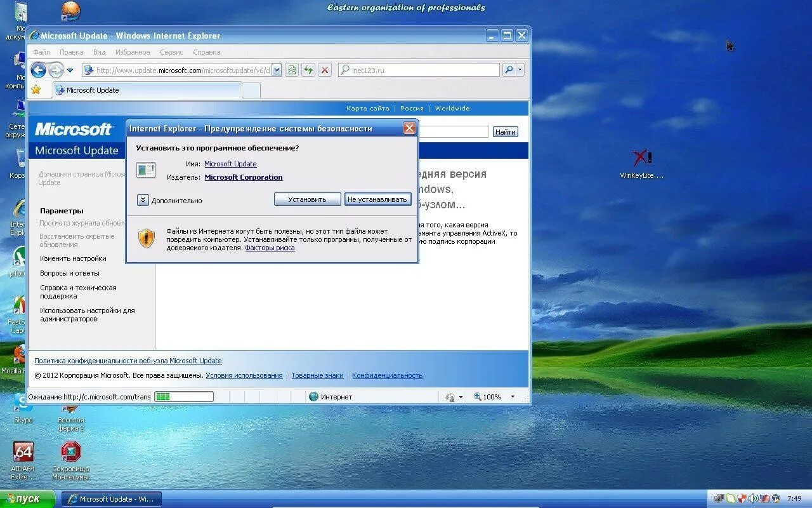The image size is (812, 508).
Task: Refresh the page with the green arrows icon
Action: tap(308, 70)
